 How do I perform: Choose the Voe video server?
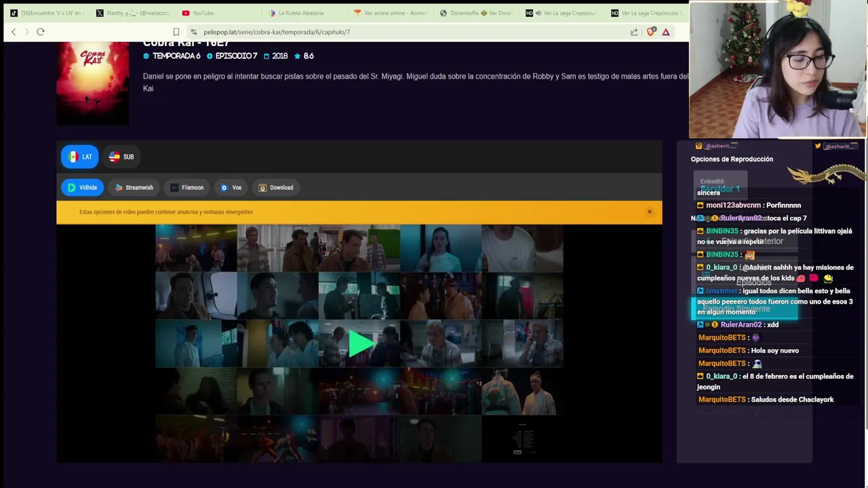[231, 188]
